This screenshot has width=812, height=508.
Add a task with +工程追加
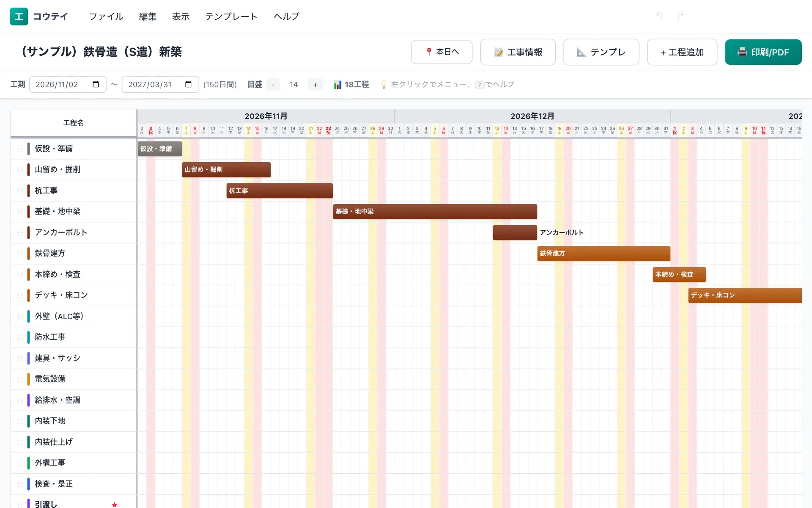click(682, 52)
